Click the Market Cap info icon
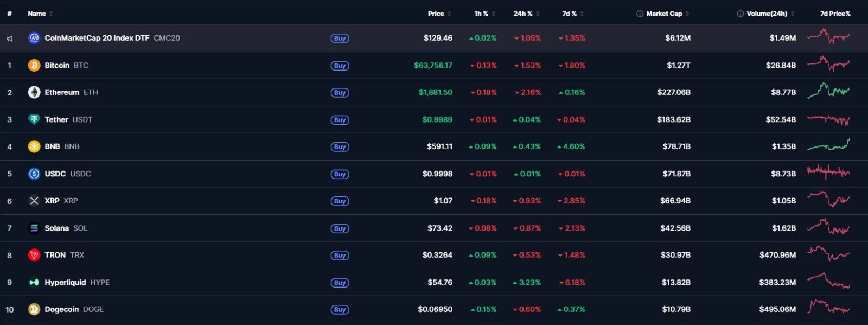Image resolution: width=868 pixels, height=325 pixels. pyautogui.click(x=640, y=14)
